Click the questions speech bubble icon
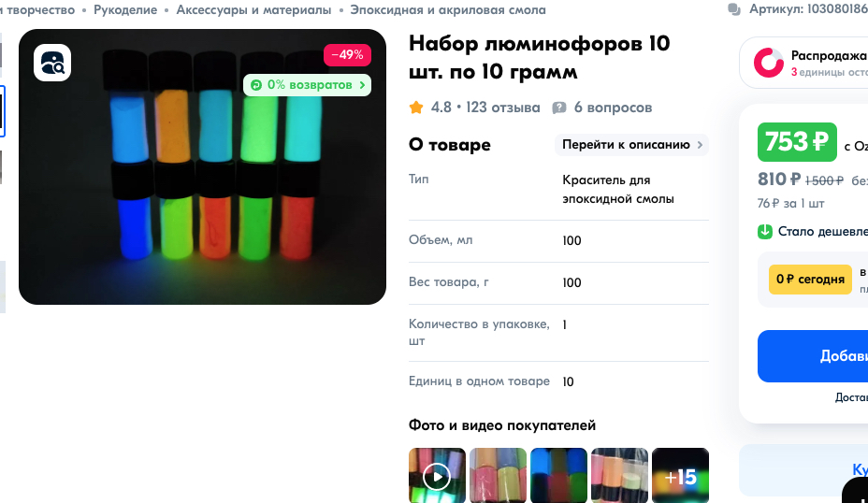Image resolution: width=868 pixels, height=503 pixels. [x=559, y=108]
